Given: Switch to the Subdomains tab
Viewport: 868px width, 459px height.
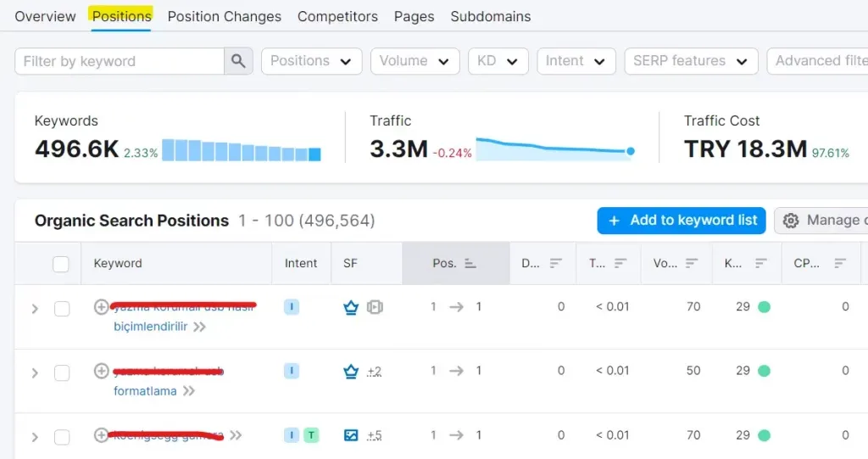Looking at the screenshot, I should click(491, 17).
